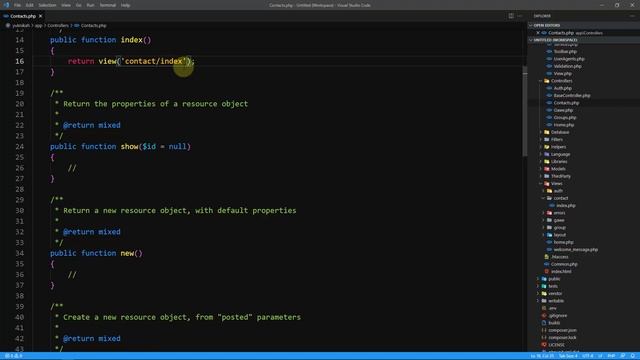Expand the vendor folder

555,294
